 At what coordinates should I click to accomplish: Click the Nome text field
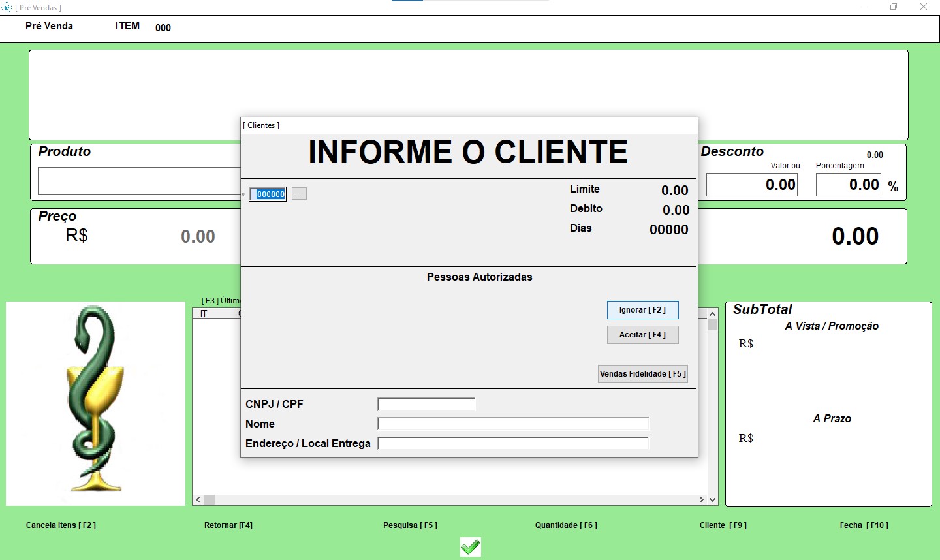tap(512, 424)
